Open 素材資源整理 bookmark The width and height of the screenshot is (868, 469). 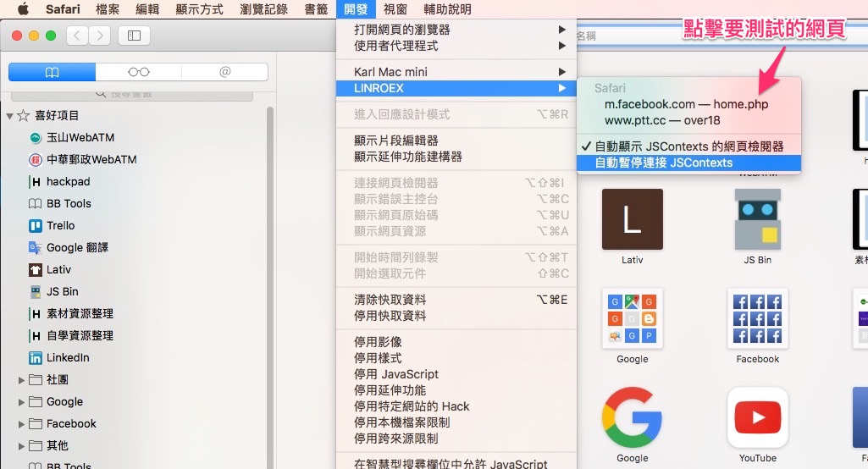coord(71,314)
